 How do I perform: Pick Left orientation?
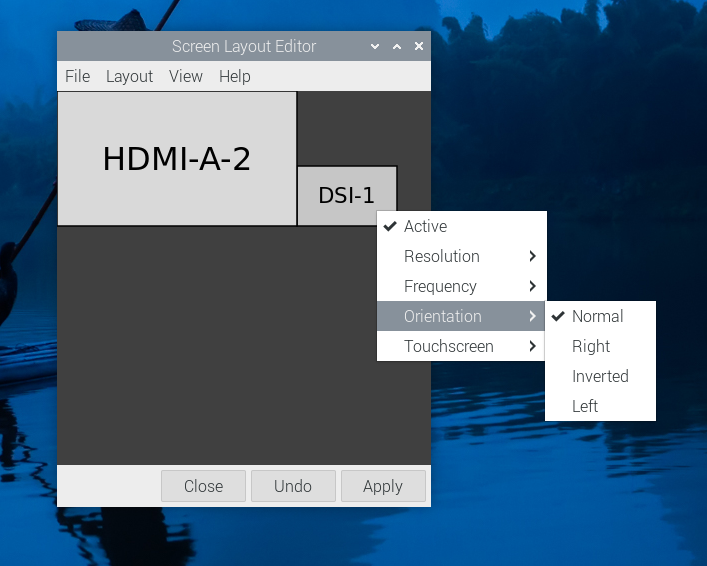click(x=585, y=407)
